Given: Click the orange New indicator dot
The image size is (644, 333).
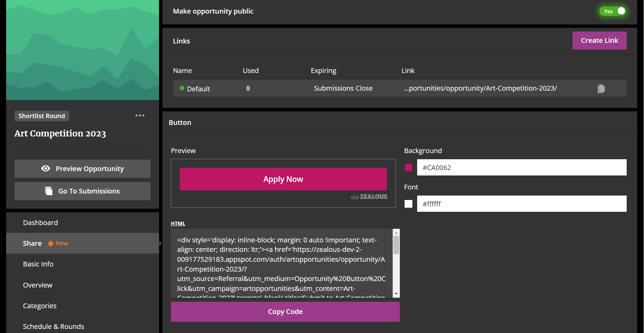Looking at the screenshot, I should [51, 243].
